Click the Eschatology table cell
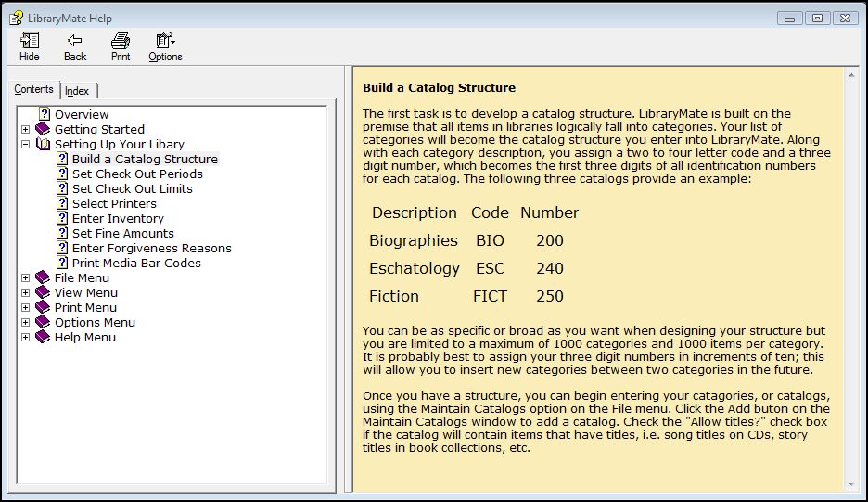Screen dimensions: 868x502 415,268
